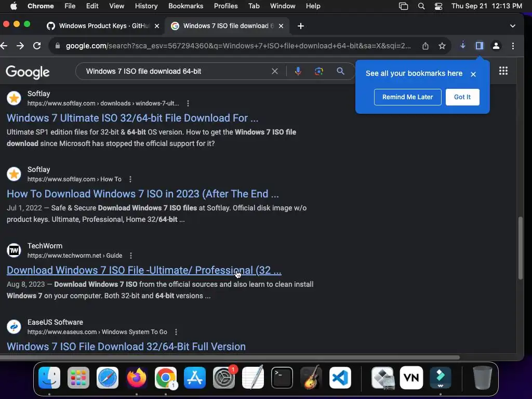Click EaseUS Software favicon
This screenshot has width=532, height=399.
pyautogui.click(x=14, y=327)
